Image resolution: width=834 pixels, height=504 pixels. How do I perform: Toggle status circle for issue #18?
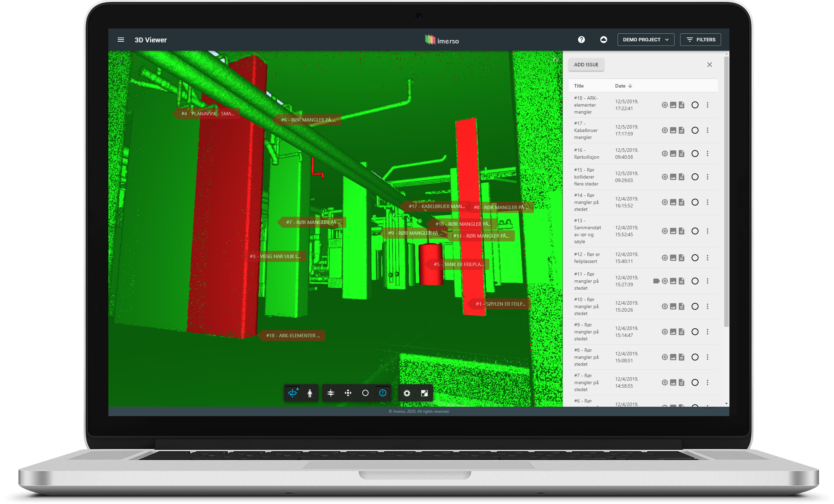pyautogui.click(x=695, y=105)
